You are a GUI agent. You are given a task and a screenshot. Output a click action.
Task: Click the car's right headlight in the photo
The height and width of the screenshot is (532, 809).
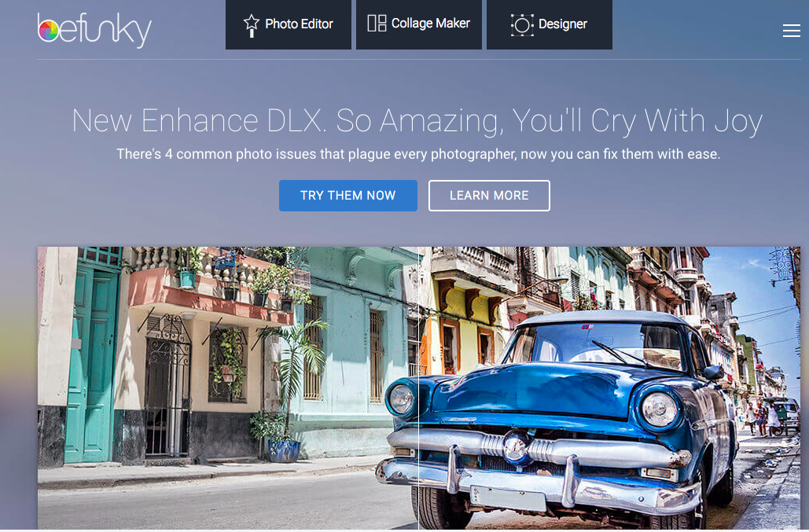tap(660, 409)
